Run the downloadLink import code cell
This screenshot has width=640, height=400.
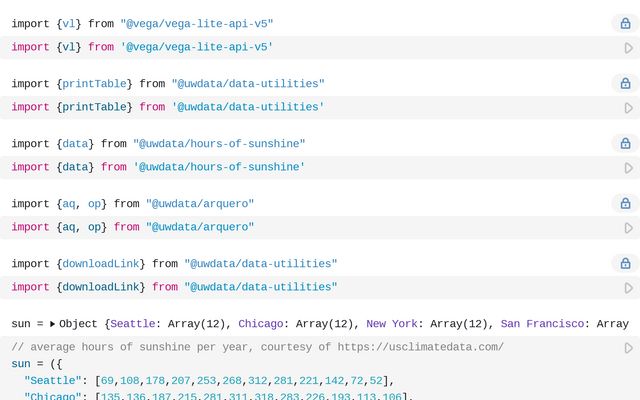(628, 288)
